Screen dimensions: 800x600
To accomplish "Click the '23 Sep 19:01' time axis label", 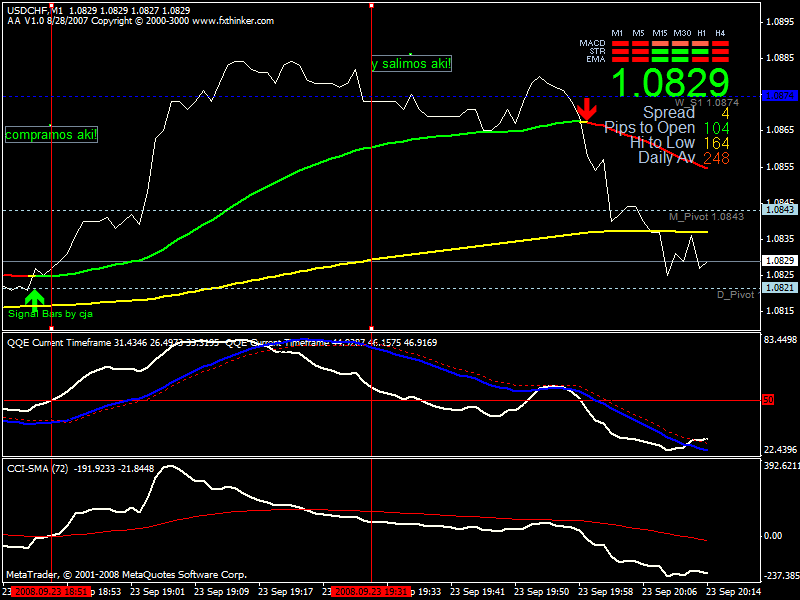I will 157,592.
